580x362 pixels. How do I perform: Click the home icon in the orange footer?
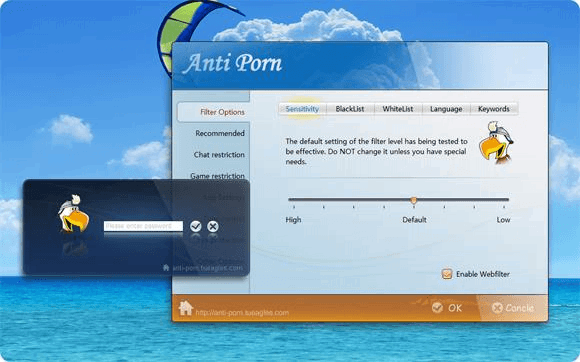pos(186,308)
